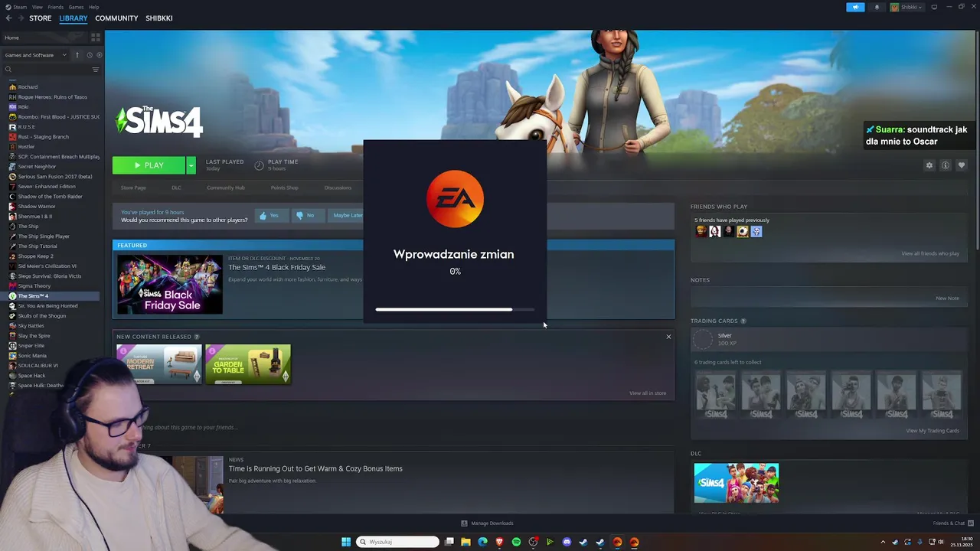
Task: Open the Help menu
Action: coord(93,7)
